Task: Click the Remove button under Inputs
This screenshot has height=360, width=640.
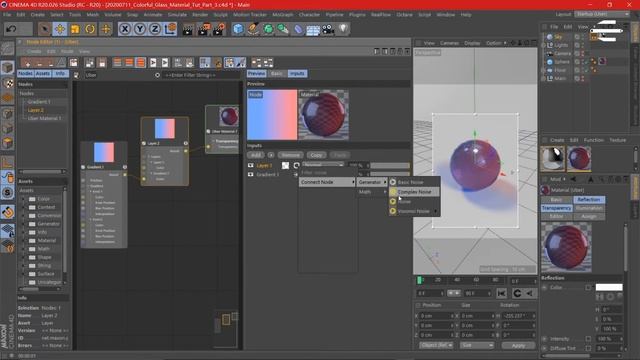Action: (x=290, y=155)
